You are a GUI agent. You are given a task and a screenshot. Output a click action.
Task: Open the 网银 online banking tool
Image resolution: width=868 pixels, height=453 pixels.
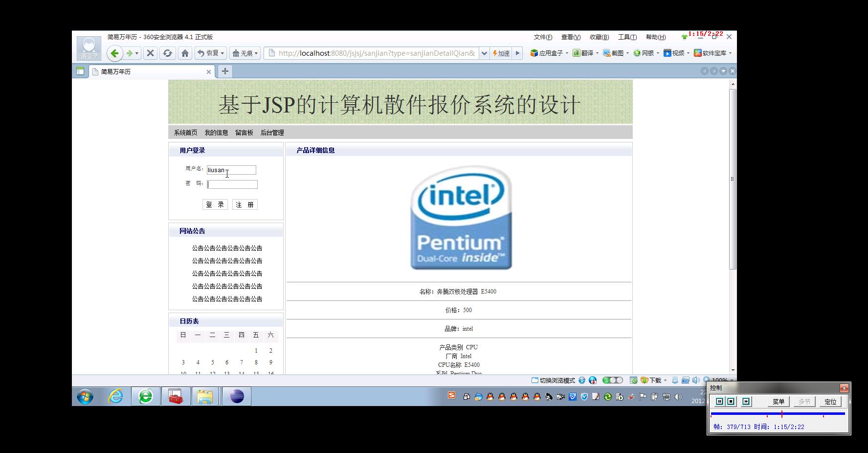644,53
